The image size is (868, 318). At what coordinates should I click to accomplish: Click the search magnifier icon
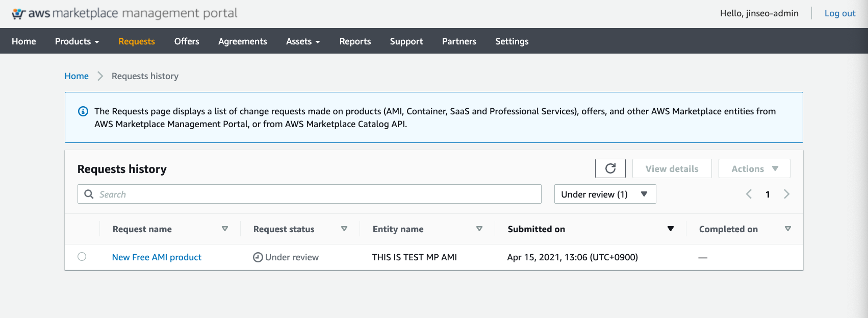pyautogui.click(x=89, y=194)
